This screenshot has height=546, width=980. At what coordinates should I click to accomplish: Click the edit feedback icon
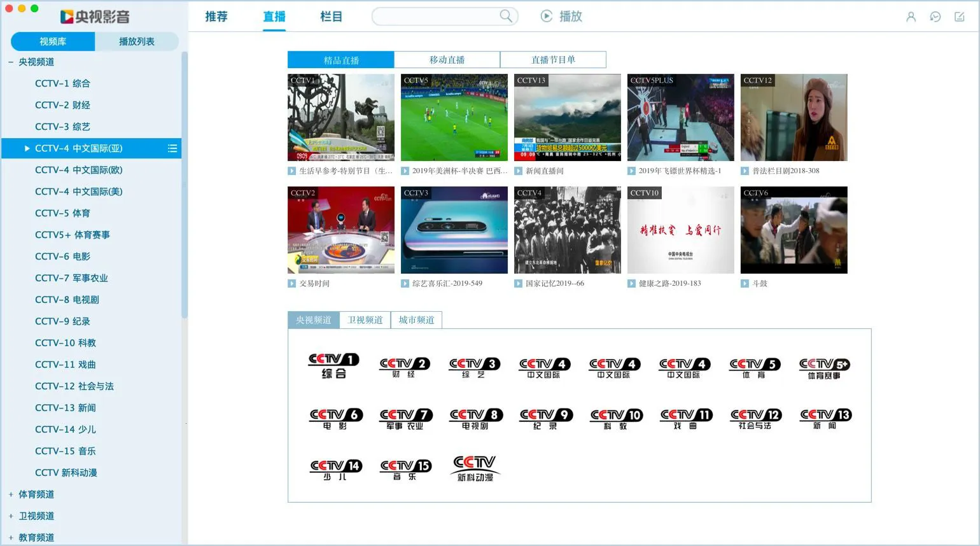pos(959,17)
